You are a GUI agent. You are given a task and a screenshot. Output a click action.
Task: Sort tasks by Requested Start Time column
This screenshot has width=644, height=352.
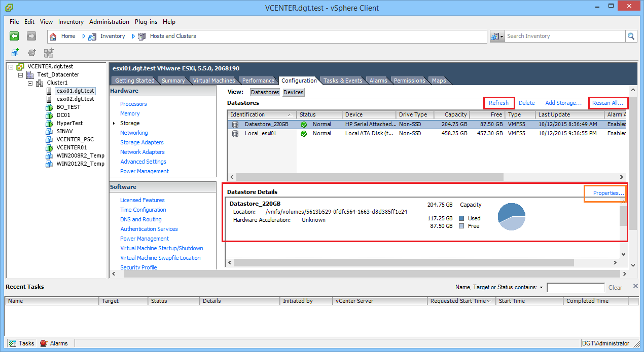[461, 301]
